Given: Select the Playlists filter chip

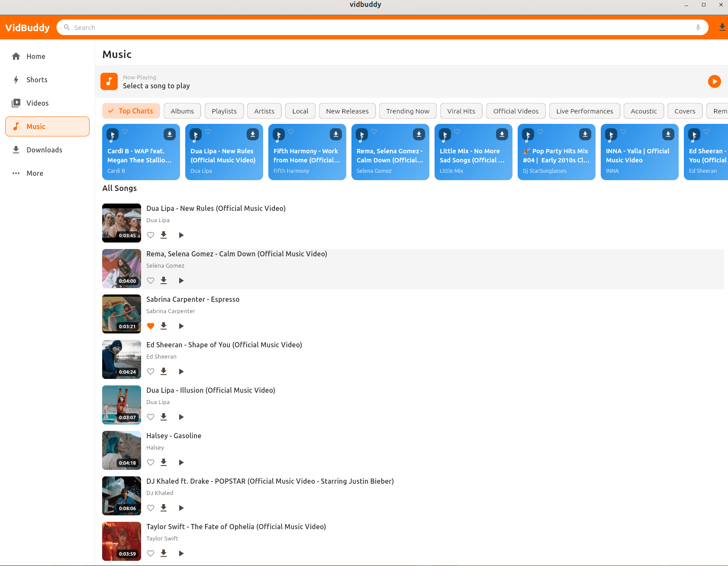Looking at the screenshot, I should click(x=224, y=111).
